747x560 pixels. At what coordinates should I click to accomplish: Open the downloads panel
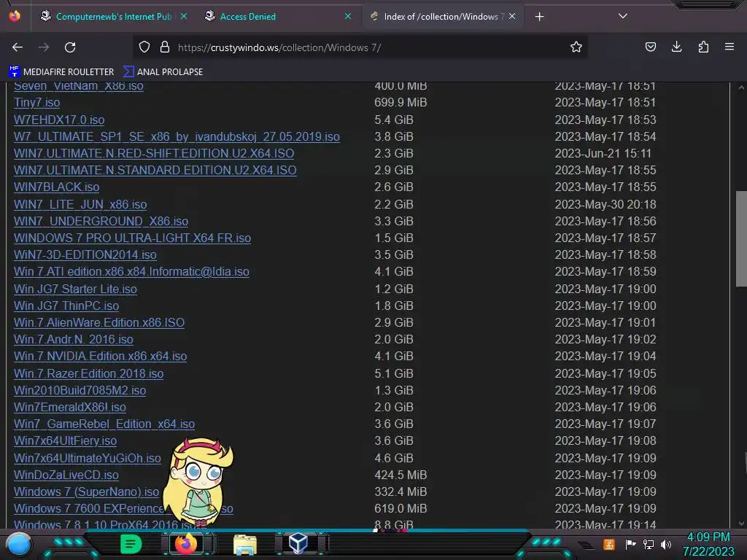click(x=676, y=47)
